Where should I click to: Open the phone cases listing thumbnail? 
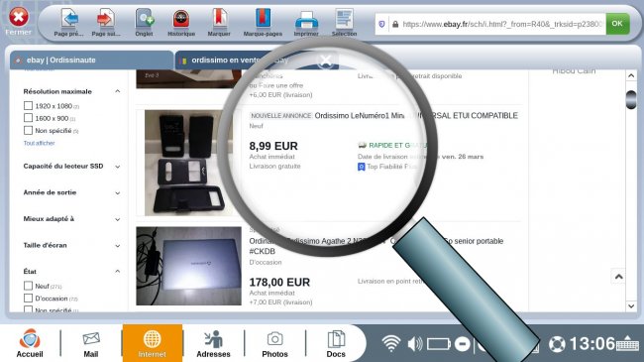coord(189,163)
